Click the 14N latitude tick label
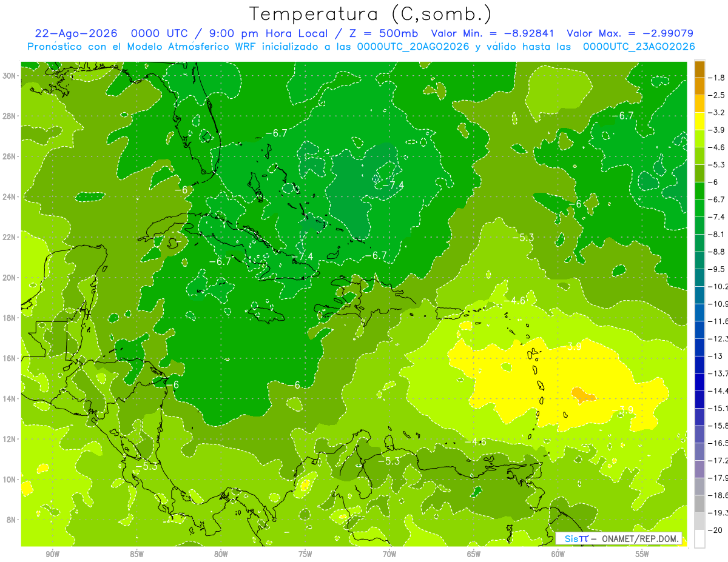The image size is (728, 562). pos(10,398)
